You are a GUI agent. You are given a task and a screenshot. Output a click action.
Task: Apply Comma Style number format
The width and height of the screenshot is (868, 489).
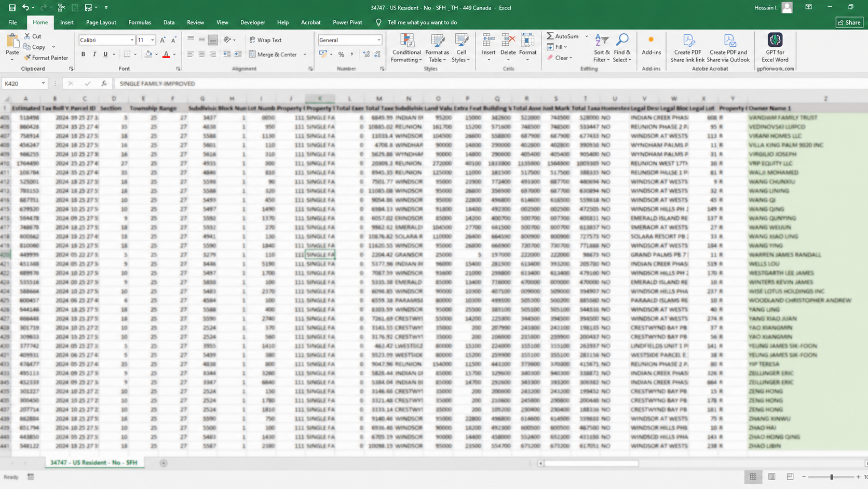pyautogui.click(x=352, y=54)
